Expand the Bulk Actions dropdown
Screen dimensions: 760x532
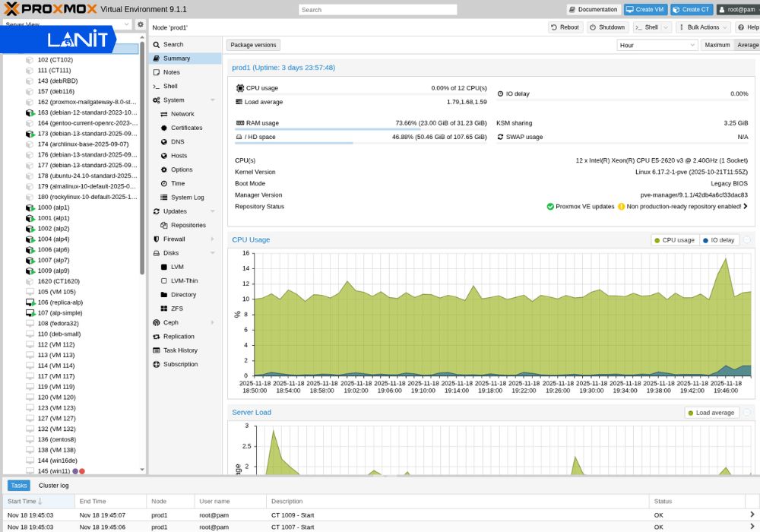coord(703,27)
